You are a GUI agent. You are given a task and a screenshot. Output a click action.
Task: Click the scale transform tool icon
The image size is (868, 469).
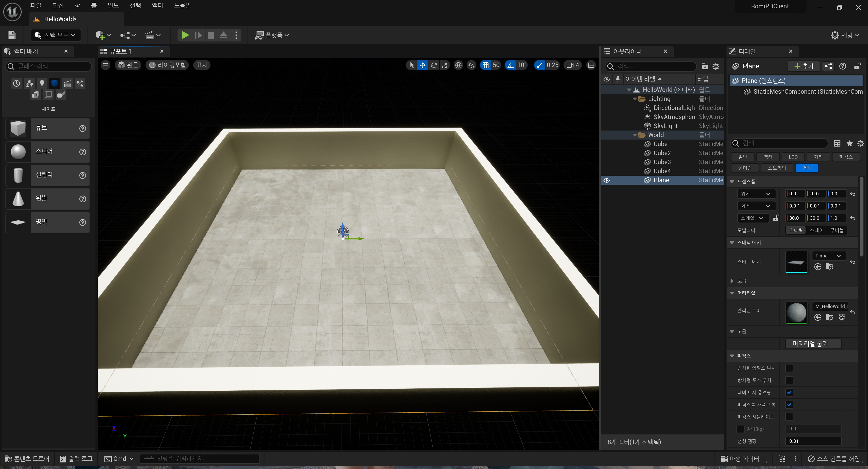[444, 65]
